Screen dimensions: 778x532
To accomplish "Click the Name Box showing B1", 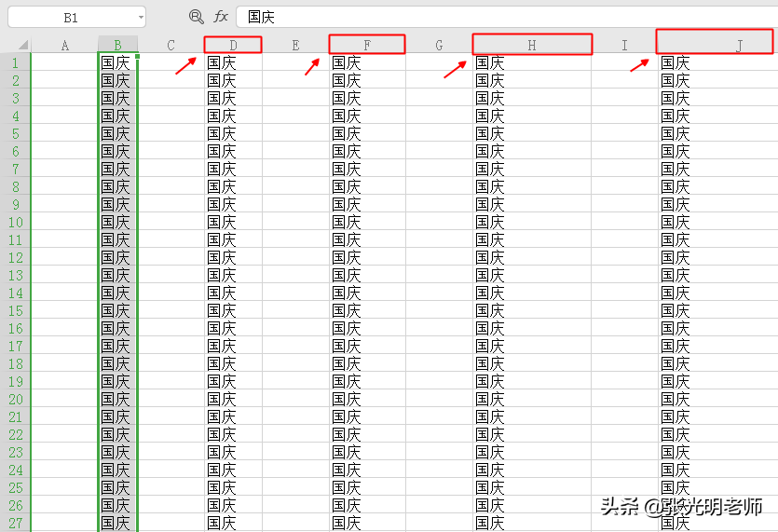I will (77, 18).
